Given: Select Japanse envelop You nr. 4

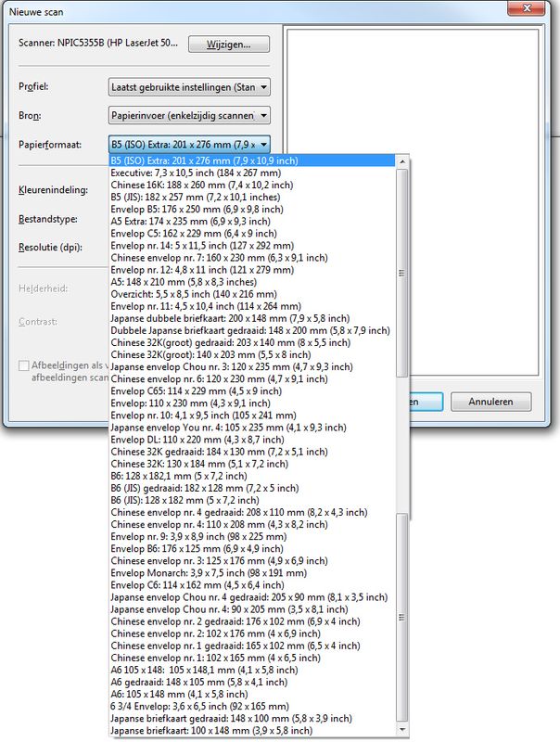Looking at the screenshot, I should pyautogui.click(x=252, y=428).
